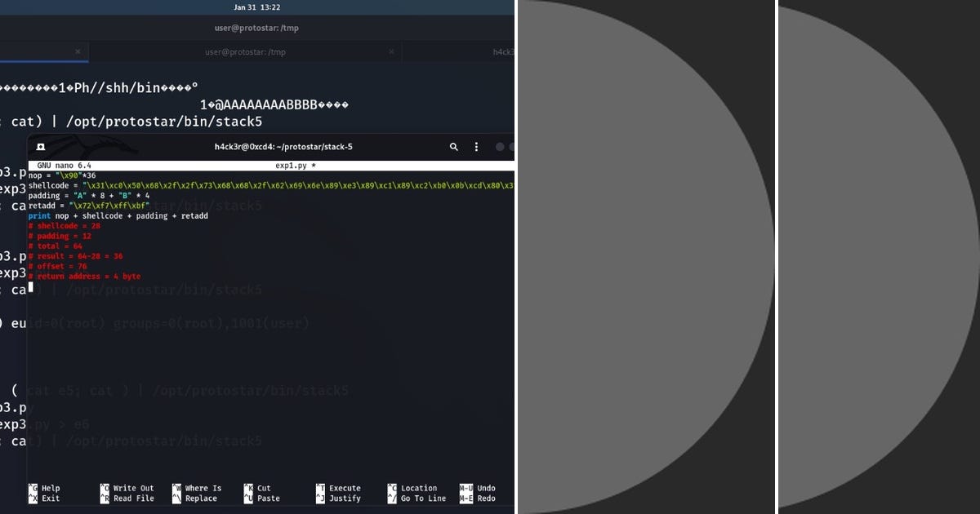Image resolution: width=980 pixels, height=514 pixels.
Task: Click the nano Exit shortcut label
Action: (51, 498)
